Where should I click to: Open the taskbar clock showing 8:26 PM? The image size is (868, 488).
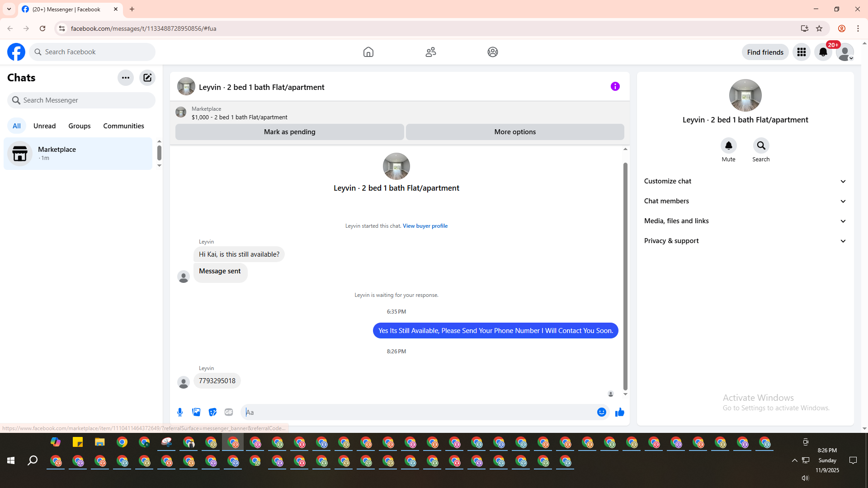(827, 460)
